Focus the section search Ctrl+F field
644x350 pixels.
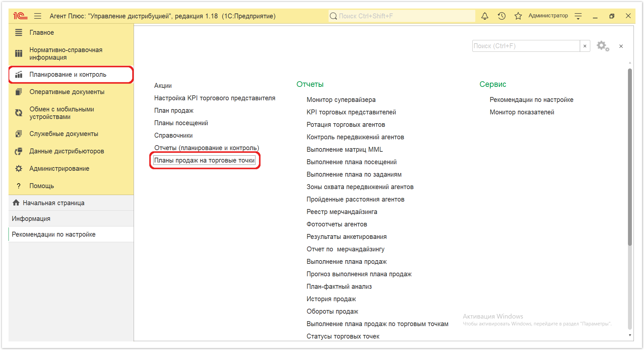[x=526, y=46]
